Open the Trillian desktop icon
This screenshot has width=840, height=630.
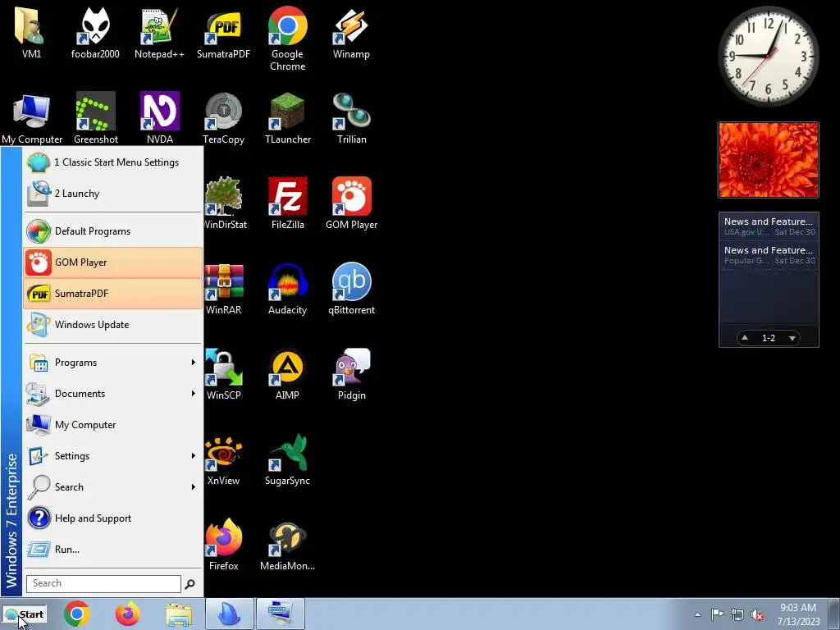tap(351, 118)
